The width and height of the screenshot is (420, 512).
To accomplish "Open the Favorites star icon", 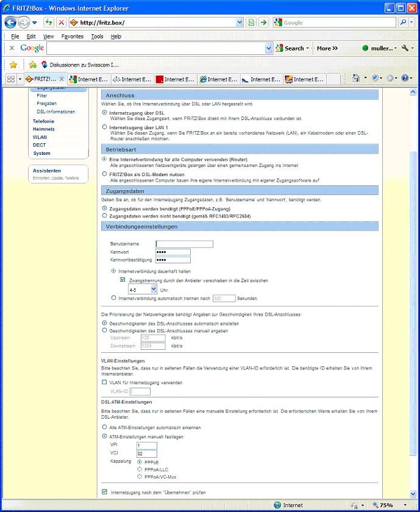I will click(13, 65).
